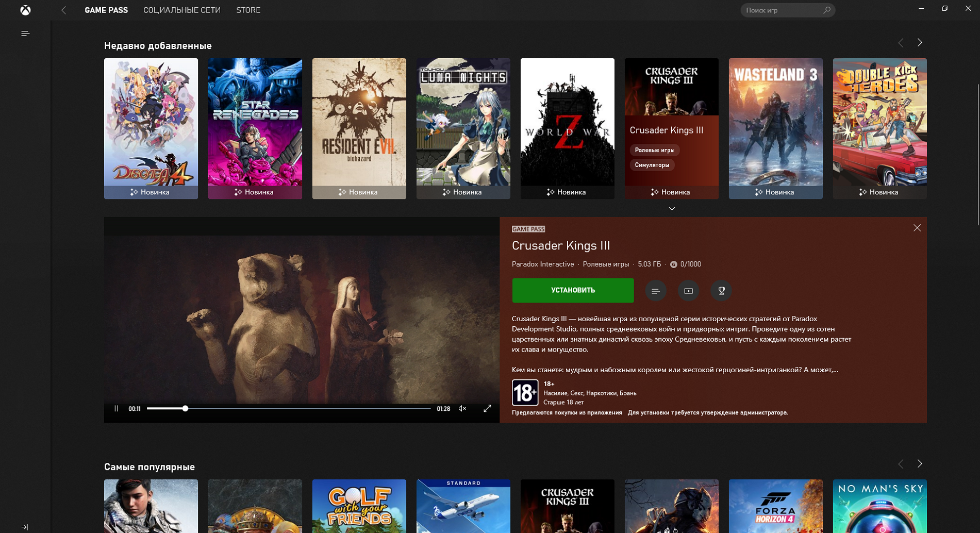Close the Crusader Kings III details panel
Viewport: 980px width, 533px height.
coord(917,228)
